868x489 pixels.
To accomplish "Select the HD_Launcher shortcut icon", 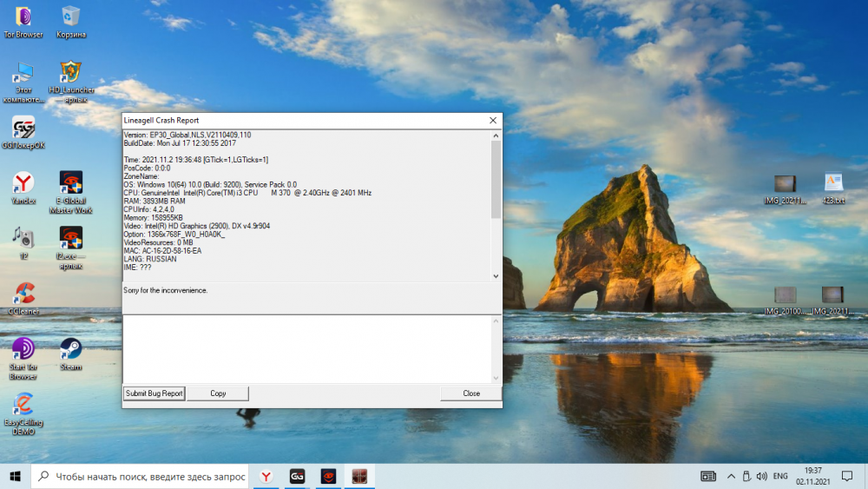I will pos(71,73).
